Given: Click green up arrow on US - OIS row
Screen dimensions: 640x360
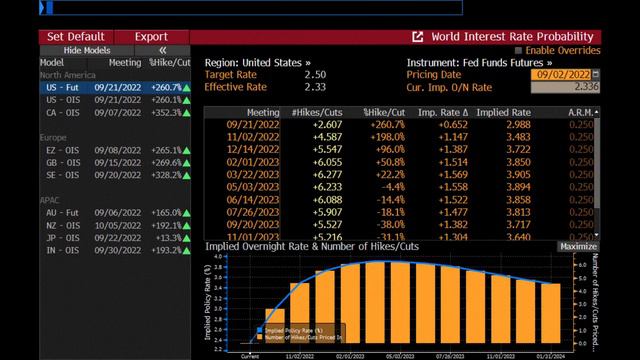Looking at the screenshot, I should tap(187, 100).
